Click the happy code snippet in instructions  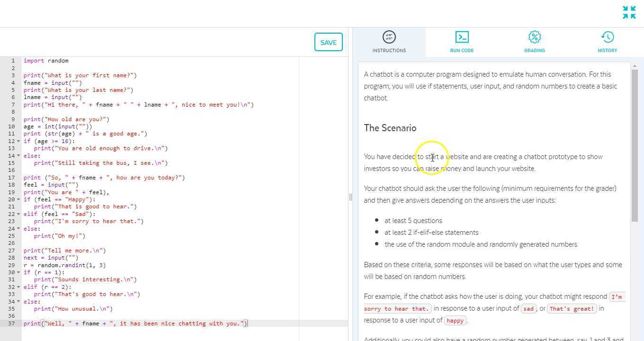[455, 320]
